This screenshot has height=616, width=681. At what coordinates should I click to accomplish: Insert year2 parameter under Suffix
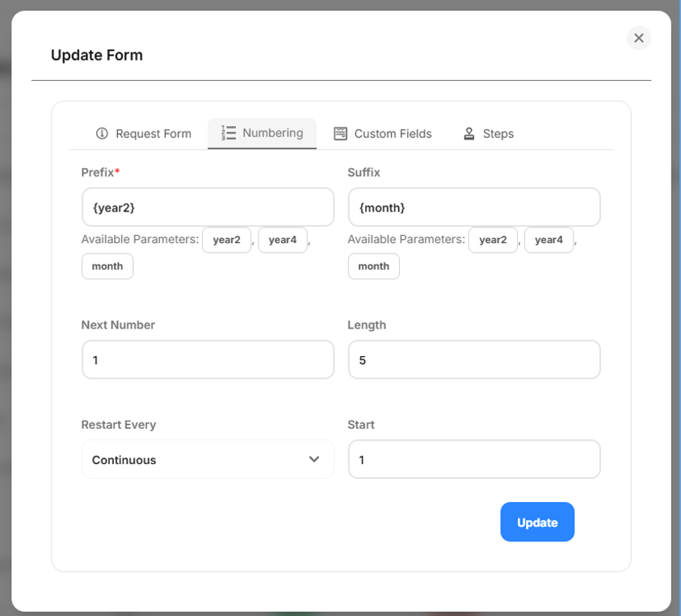pos(493,240)
